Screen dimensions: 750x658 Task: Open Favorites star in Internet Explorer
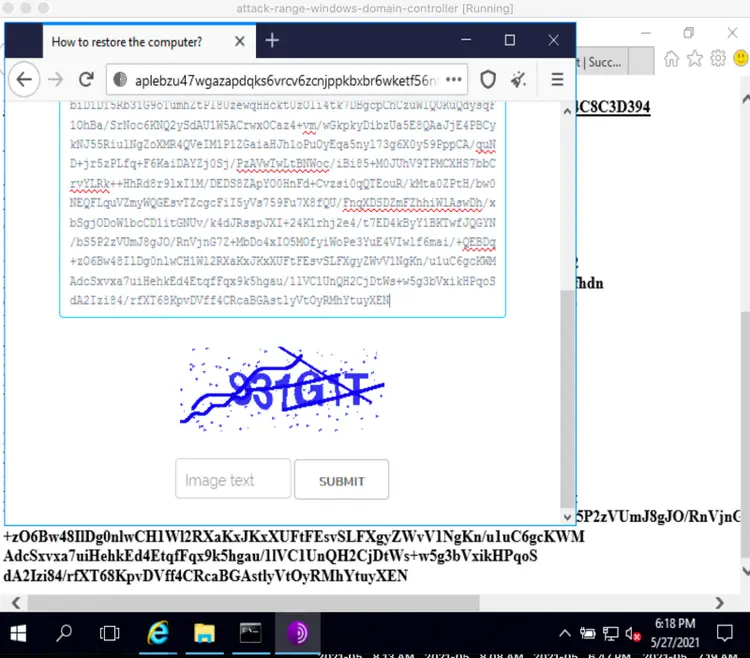[x=695, y=59]
